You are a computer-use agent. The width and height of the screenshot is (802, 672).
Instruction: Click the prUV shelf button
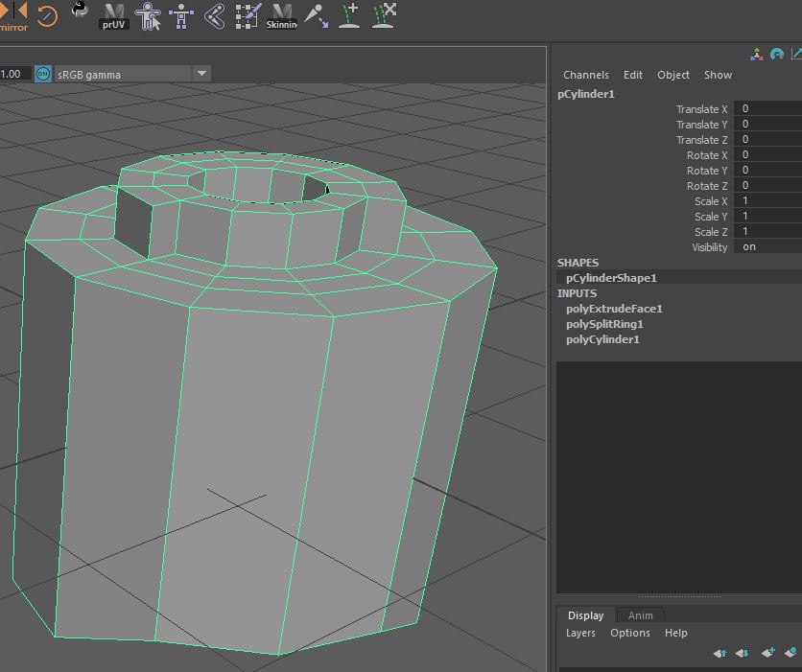tap(114, 15)
